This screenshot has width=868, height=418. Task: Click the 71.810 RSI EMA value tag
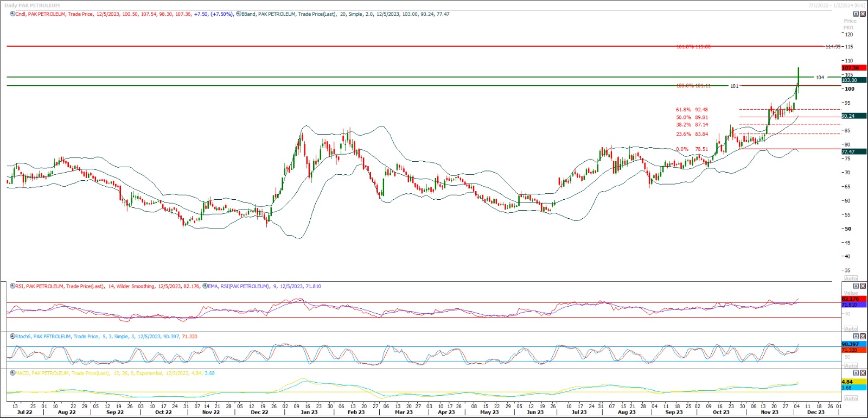click(854, 305)
